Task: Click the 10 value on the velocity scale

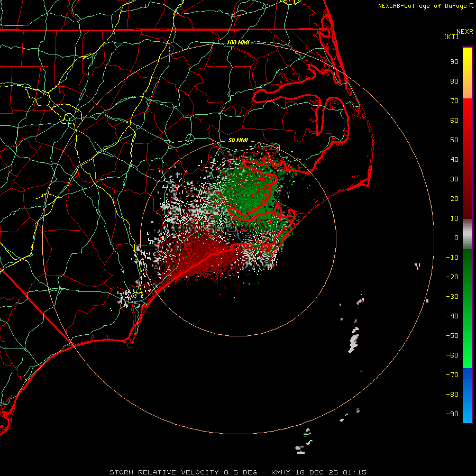Action: [454, 218]
